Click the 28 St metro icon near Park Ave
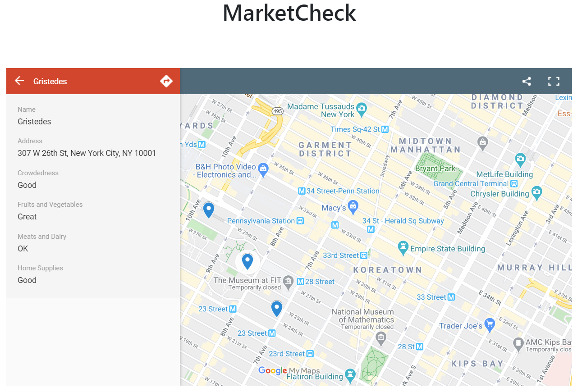 420,346
